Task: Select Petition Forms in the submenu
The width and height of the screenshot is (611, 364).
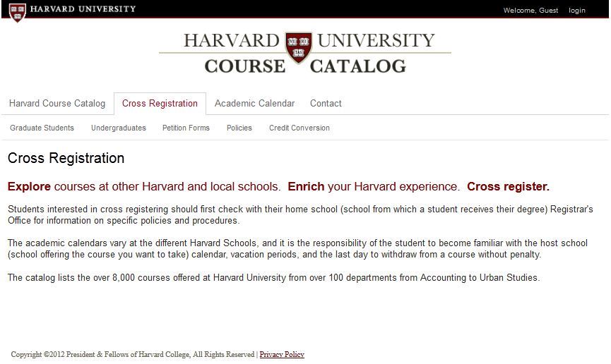Action: (186, 128)
